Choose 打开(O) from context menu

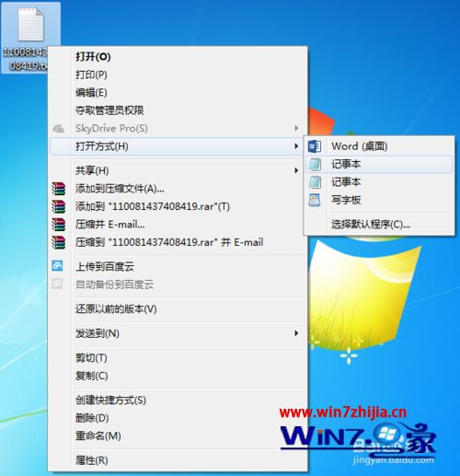(178, 56)
